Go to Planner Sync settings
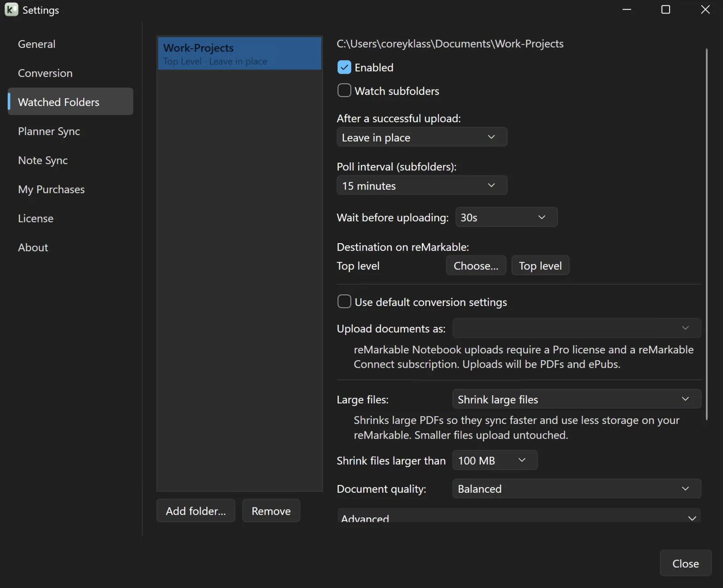Viewport: 723px width, 588px height. click(70, 131)
